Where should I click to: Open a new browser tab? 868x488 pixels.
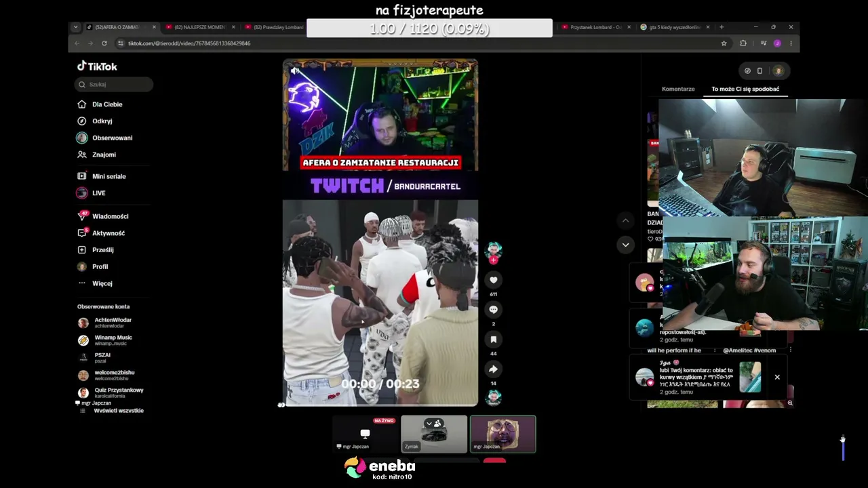click(x=722, y=27)
